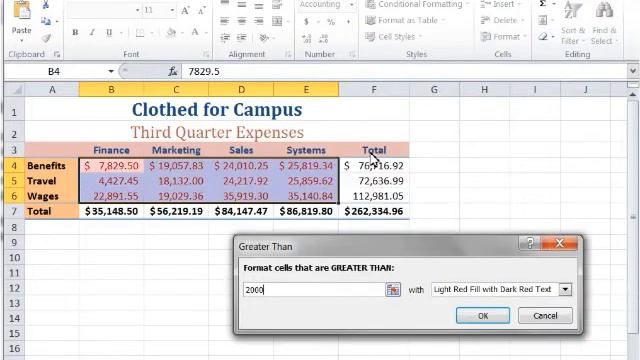Apply Percent Style format
The width and height of the screenshot is (640, 360).
pyautogui.click(x=331, y=22)
